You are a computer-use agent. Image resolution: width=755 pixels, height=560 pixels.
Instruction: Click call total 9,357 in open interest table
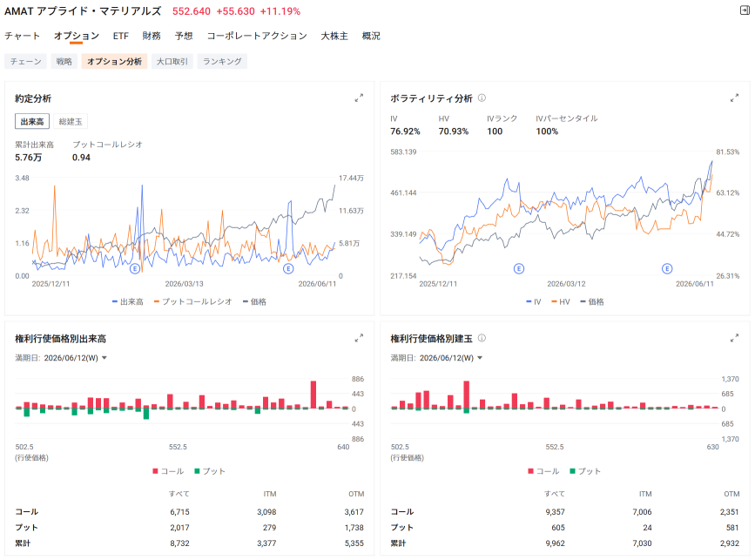556,512
